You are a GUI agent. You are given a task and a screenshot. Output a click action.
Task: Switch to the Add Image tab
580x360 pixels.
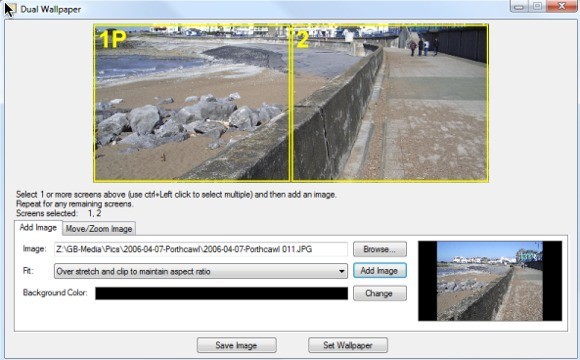(38, 228)
